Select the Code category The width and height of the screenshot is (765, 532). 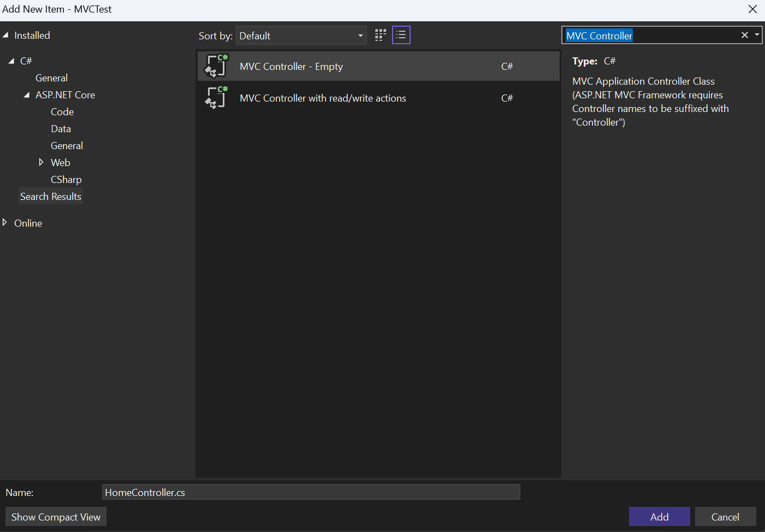tap(62, 111)
